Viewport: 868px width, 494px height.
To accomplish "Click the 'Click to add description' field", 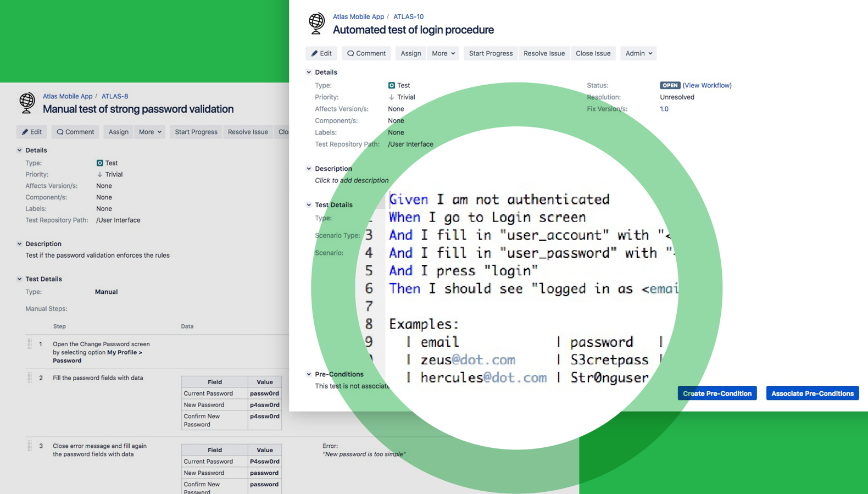I will (x=352, y=180).
